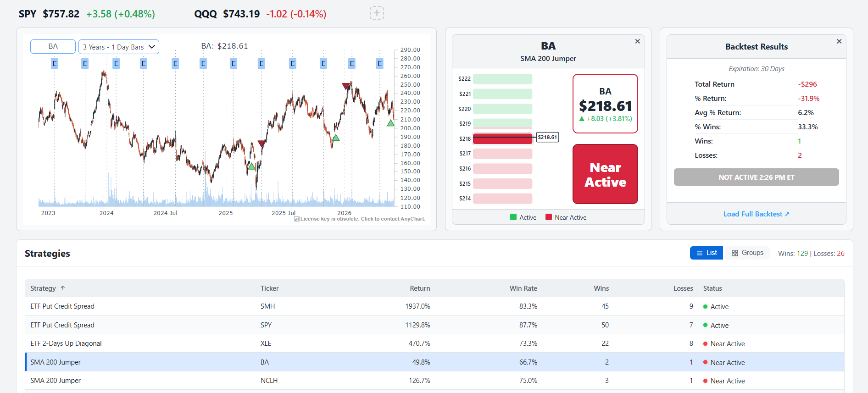Sort table by Losses column header
Viewport: 868px width, 393px height.
tap(683, 288)
